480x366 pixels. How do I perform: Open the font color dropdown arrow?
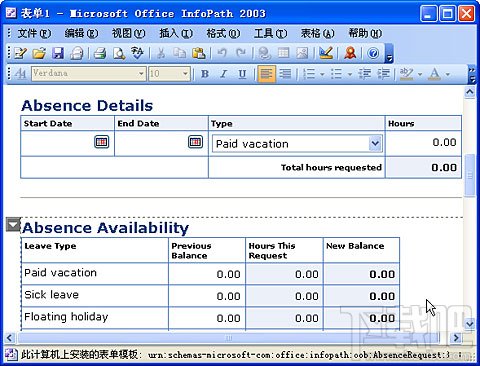[x=448, y=74]
